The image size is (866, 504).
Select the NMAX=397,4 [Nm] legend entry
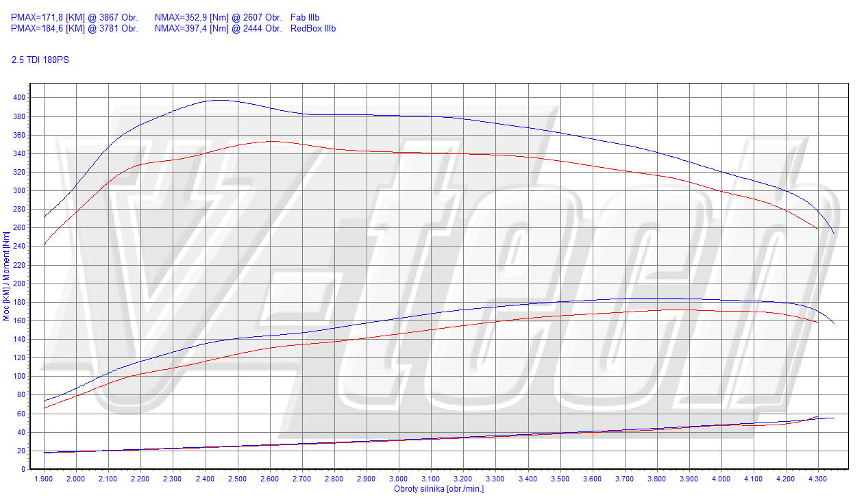coord(218,29)
